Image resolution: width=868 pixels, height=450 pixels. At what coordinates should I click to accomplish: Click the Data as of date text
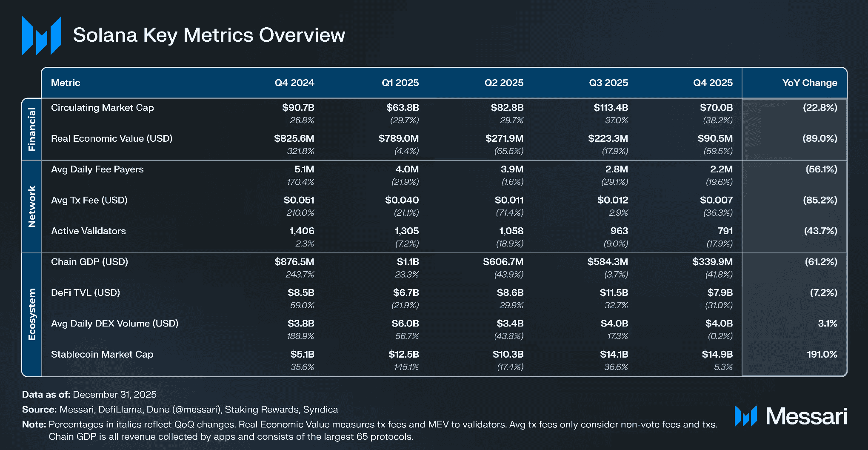pyautogui.click(x=114, y=395)
